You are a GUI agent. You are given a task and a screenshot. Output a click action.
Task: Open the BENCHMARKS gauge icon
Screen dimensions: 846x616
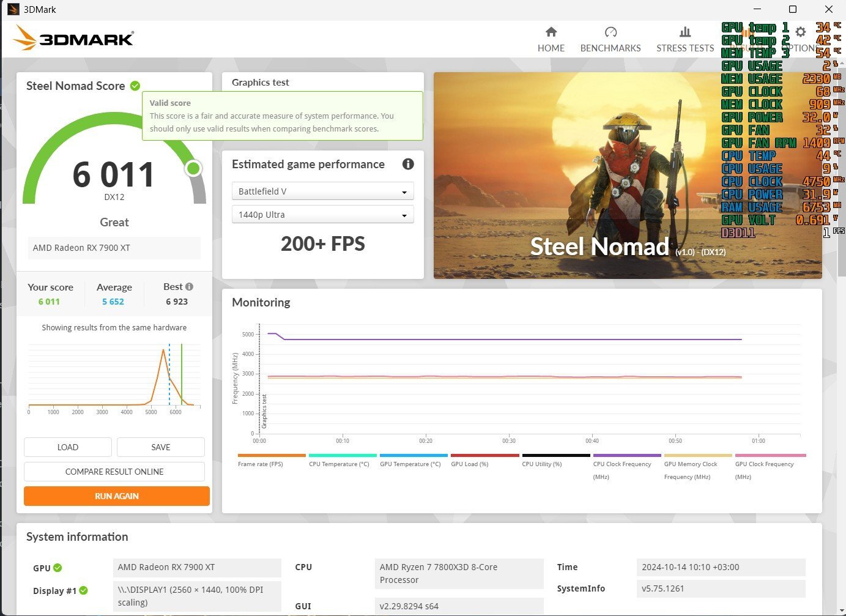pyautogui.click(x=610, y=32)
